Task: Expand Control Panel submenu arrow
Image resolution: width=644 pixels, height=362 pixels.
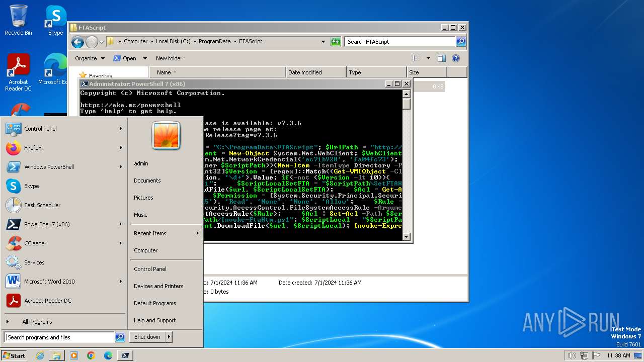Action: (121, 129)
